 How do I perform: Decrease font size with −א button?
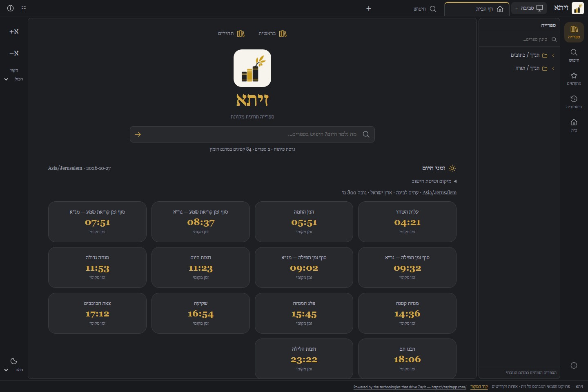pyautogui.click(x=14, y=53)
